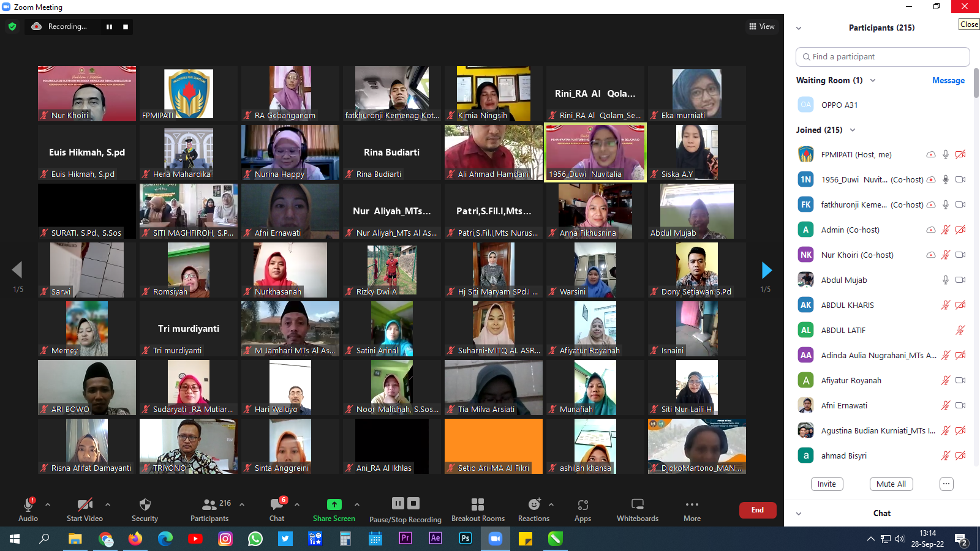
Task: Open Breakout Rooms from the toolbar
Action: (x=478, y=505)
